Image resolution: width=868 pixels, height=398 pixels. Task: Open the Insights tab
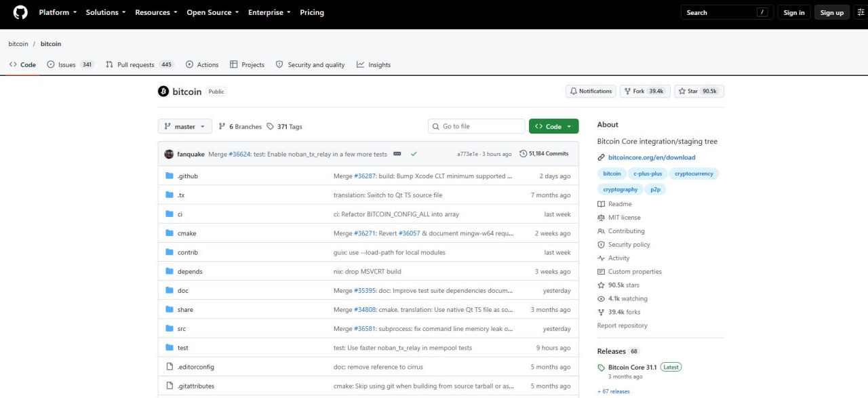click(x=374, y=64)
